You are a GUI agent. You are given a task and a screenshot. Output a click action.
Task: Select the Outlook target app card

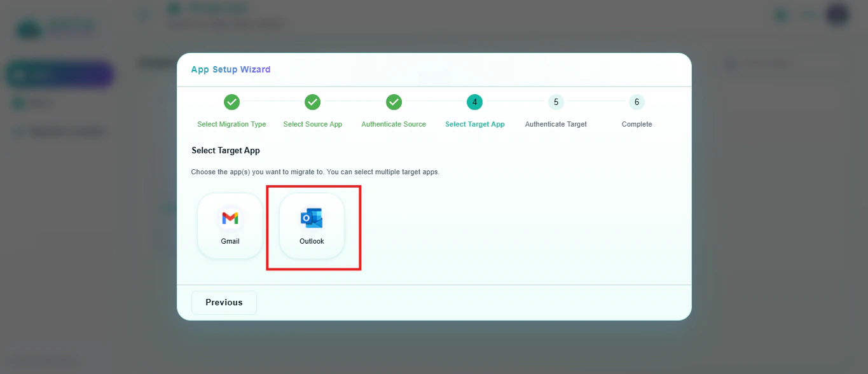coord(312,226)
